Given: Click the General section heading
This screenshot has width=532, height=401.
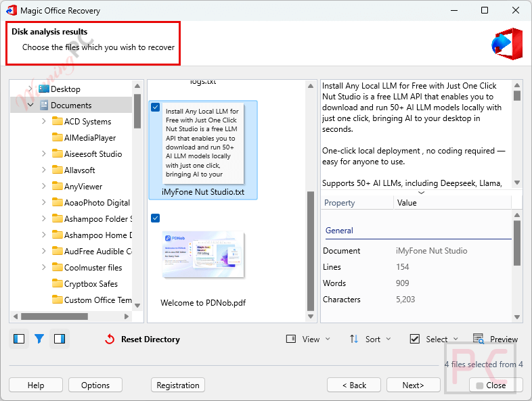Looking at the screenshot, I should [339, 230].
